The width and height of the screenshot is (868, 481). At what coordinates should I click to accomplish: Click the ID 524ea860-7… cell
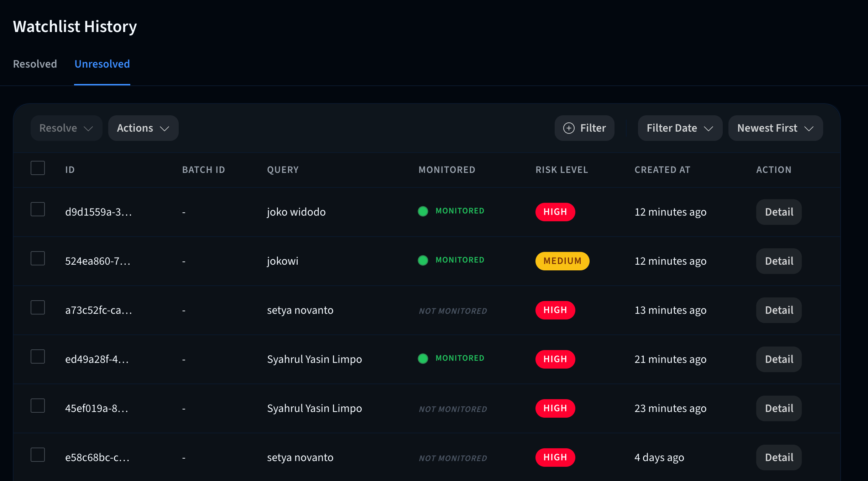[x=98, y=261]
